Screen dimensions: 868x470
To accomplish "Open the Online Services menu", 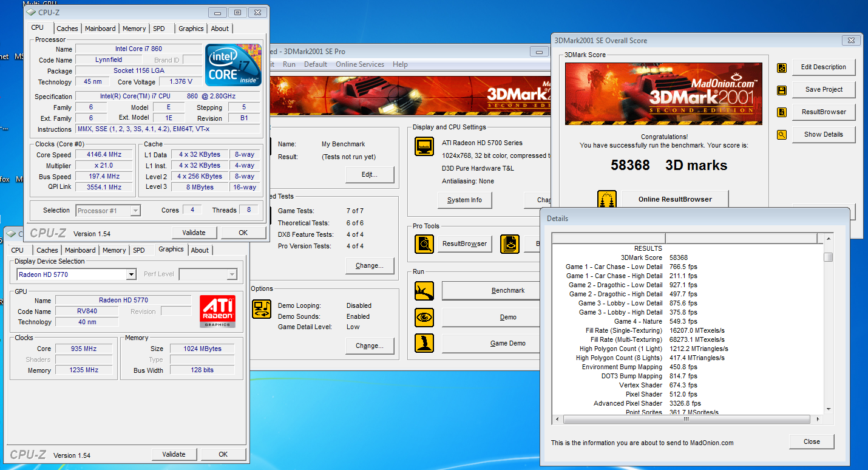I will [x=360, y=64].
